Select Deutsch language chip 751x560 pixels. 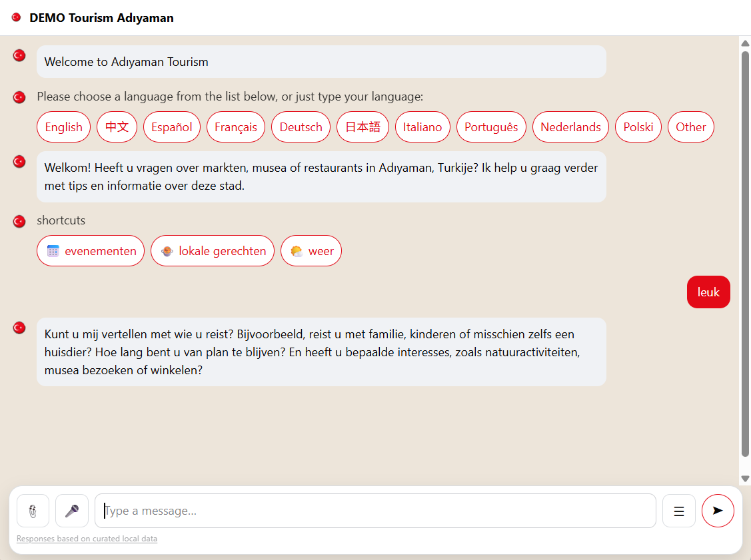point(301,127)
